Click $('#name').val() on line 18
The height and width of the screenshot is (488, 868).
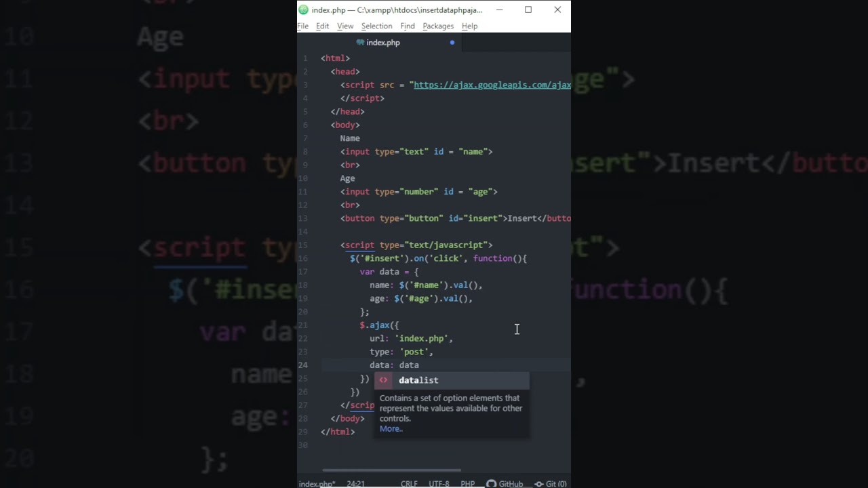coord(438,285)
